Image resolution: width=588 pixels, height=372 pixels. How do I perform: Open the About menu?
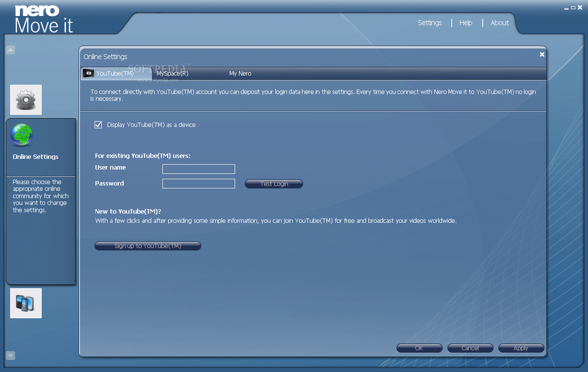(500, 23)
